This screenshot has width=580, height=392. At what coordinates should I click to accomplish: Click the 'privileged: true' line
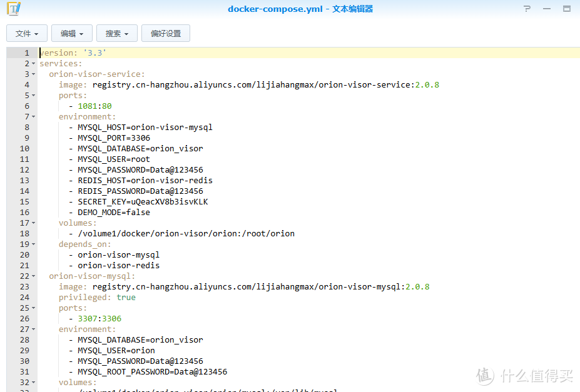pos(97,298)
